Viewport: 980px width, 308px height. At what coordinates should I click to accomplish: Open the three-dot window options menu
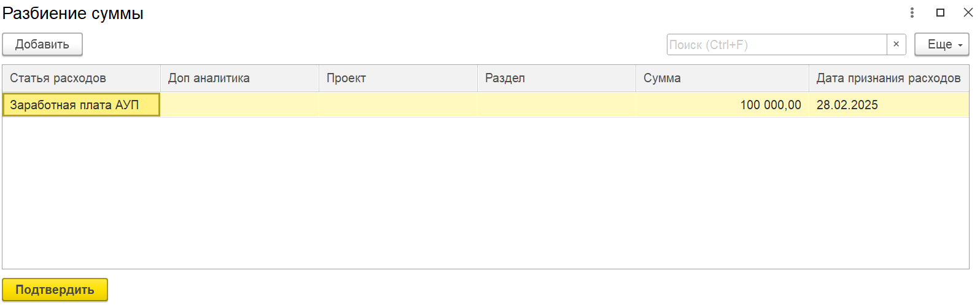[x=912, y=12]
